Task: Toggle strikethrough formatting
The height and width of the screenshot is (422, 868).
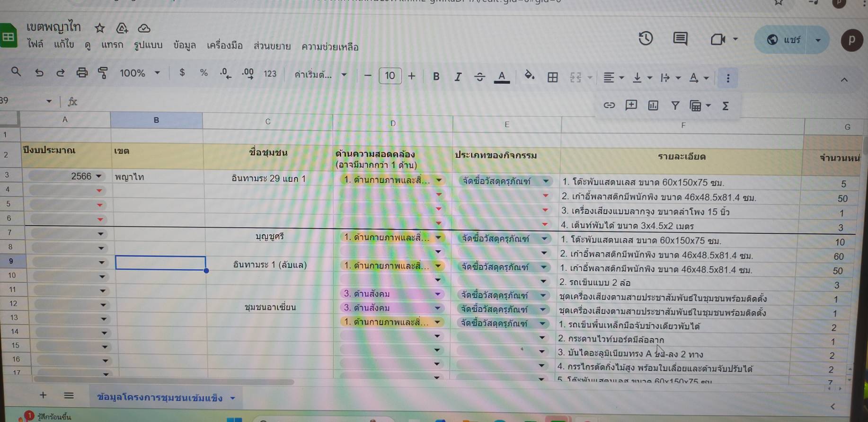Action: coord(479,77)
